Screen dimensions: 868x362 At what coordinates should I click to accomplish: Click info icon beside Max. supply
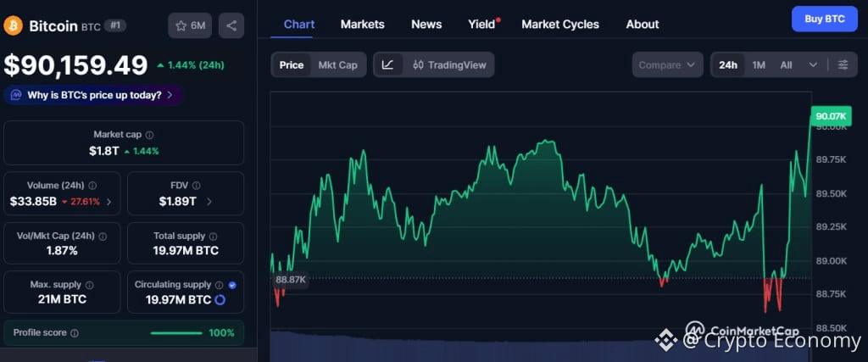pos(90,285)
